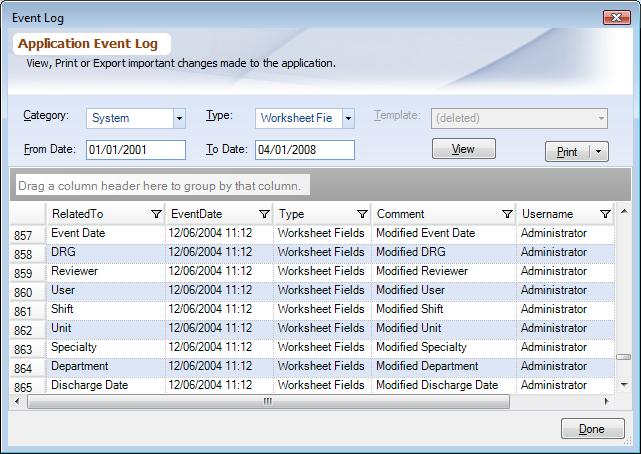Sort by the EventDate column header
Viewport: 641px width, 454px height.
(220, 214)
